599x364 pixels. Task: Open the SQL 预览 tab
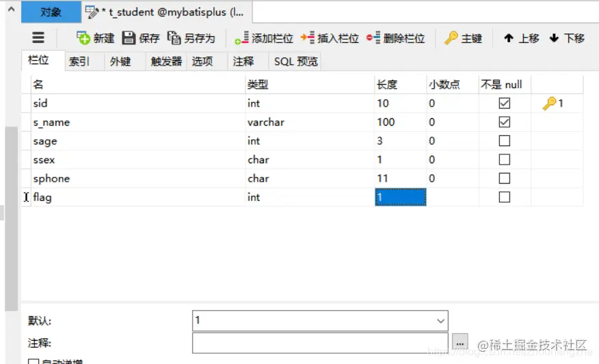pyautogui.click(x=295, y=61)
